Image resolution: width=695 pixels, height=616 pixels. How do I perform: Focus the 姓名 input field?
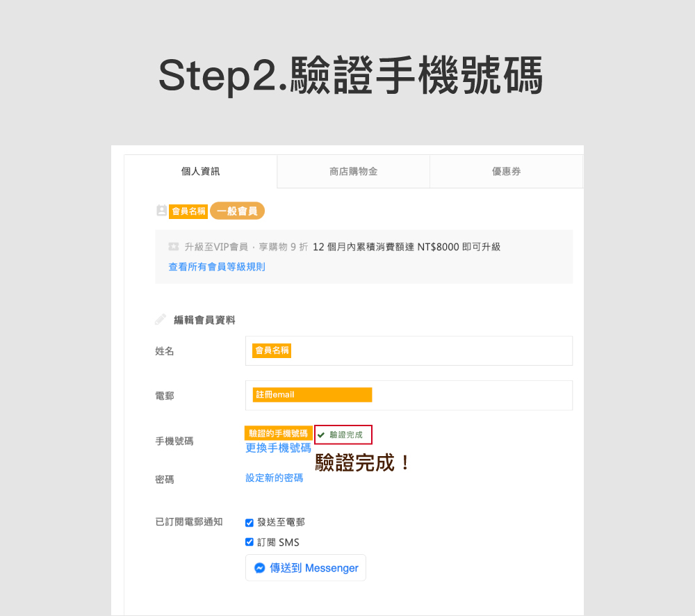click(409, 351)
